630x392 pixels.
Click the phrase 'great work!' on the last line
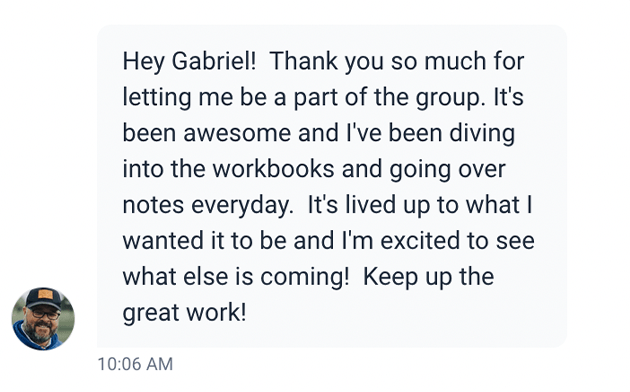[x=184, y=314]
